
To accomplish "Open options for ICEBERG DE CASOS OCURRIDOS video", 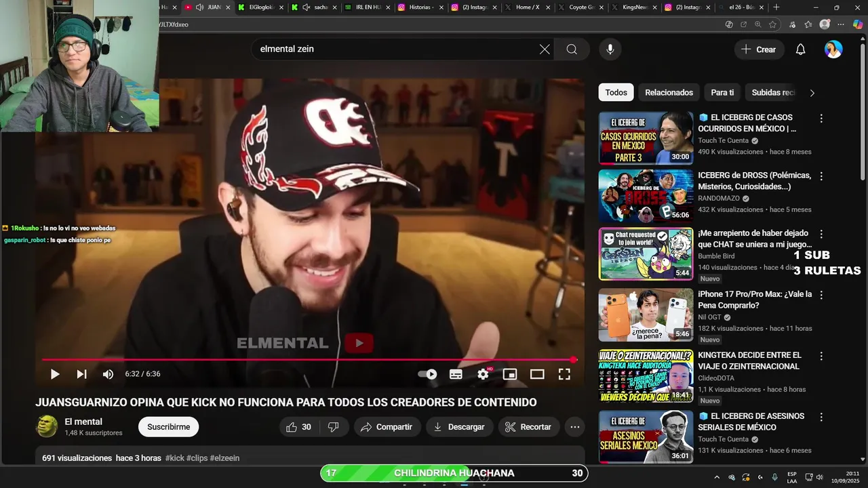I will [821, 119].
